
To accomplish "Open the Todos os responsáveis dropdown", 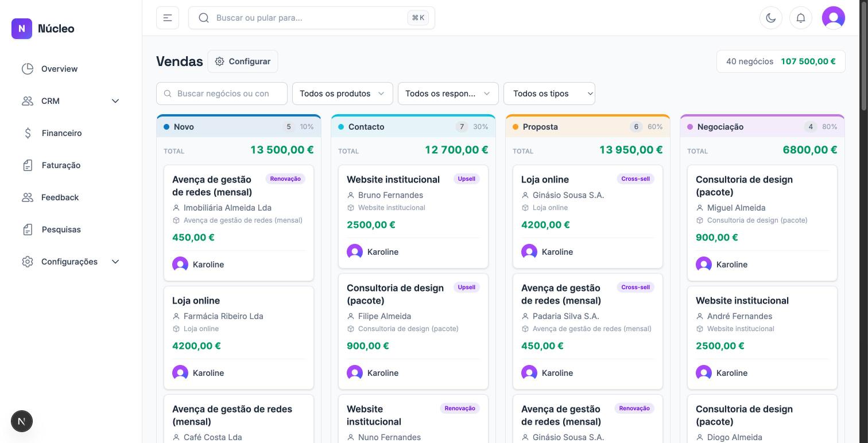I will click(448, 94).
